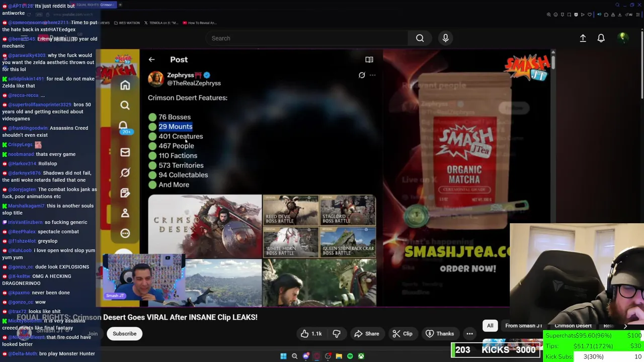Open Windows Start button on taskbar
Viewport: 644px width, 362px height.
(283, 356)
